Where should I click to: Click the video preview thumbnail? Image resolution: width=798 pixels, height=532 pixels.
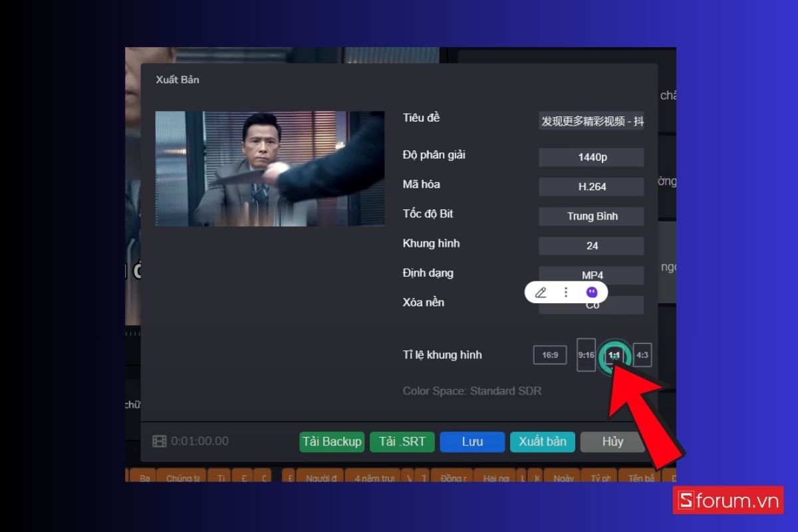pos(270,169)
